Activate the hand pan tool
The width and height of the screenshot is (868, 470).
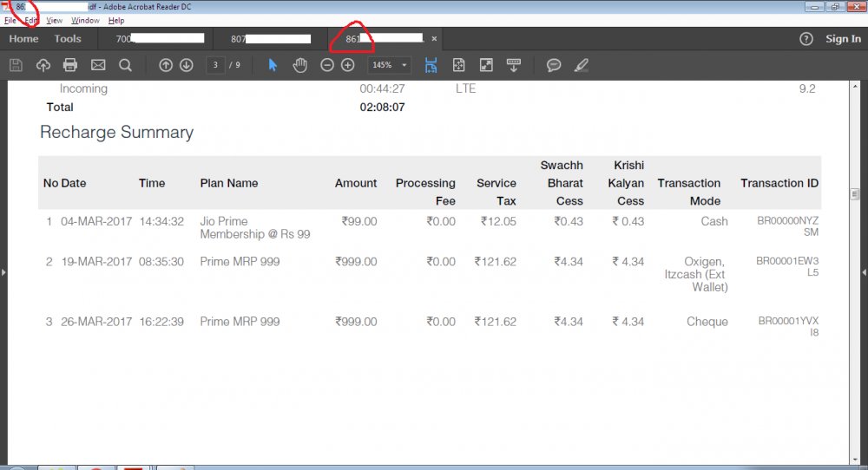(x=299, y=65)
